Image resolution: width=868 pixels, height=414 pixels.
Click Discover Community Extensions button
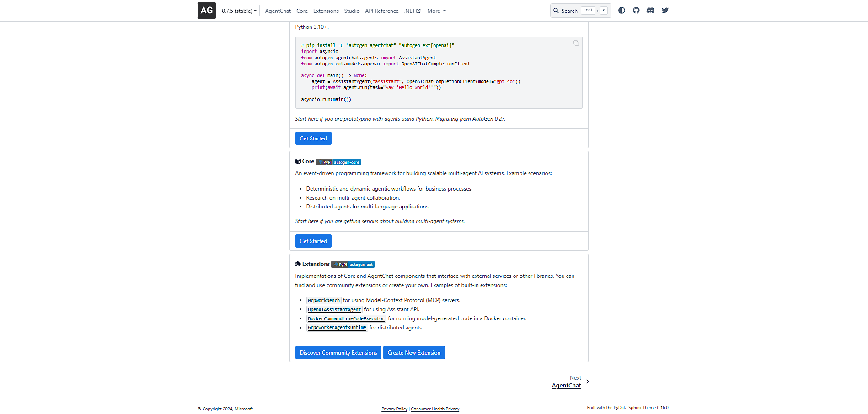click(338, 353)
